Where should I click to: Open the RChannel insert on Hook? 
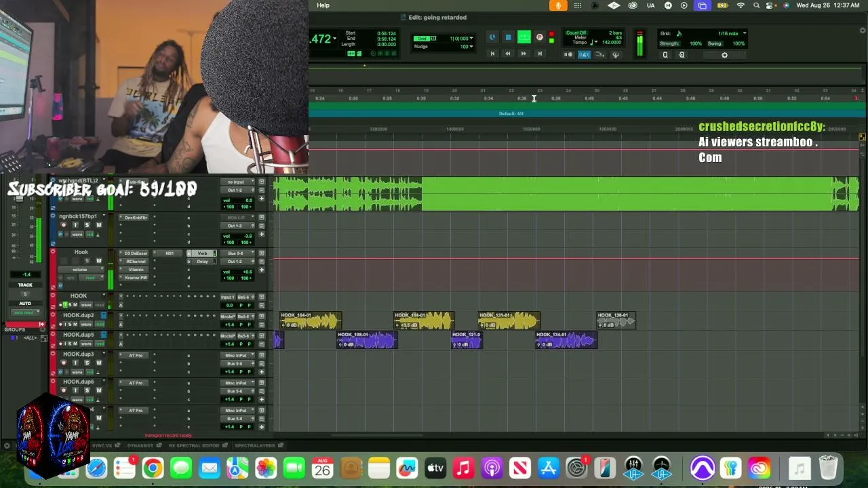pyautogui.click(x=136, y=262)
